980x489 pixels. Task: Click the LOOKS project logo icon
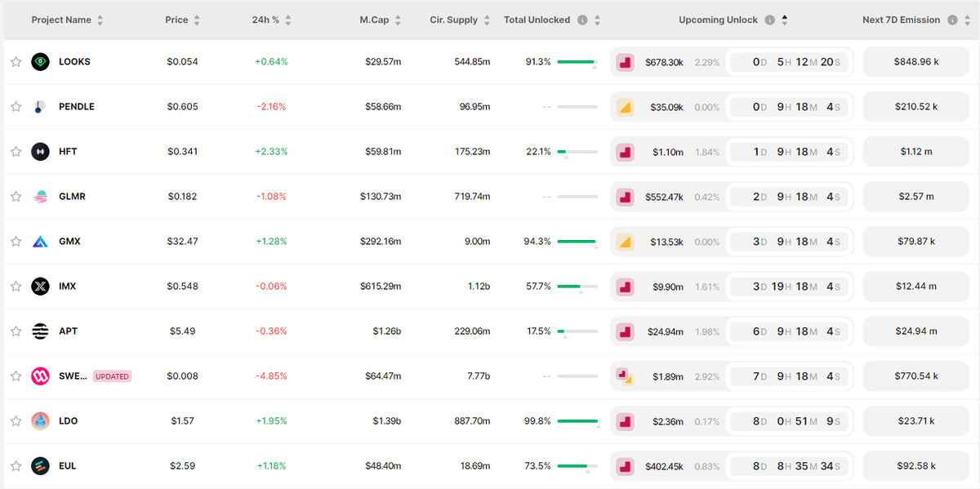40,62
